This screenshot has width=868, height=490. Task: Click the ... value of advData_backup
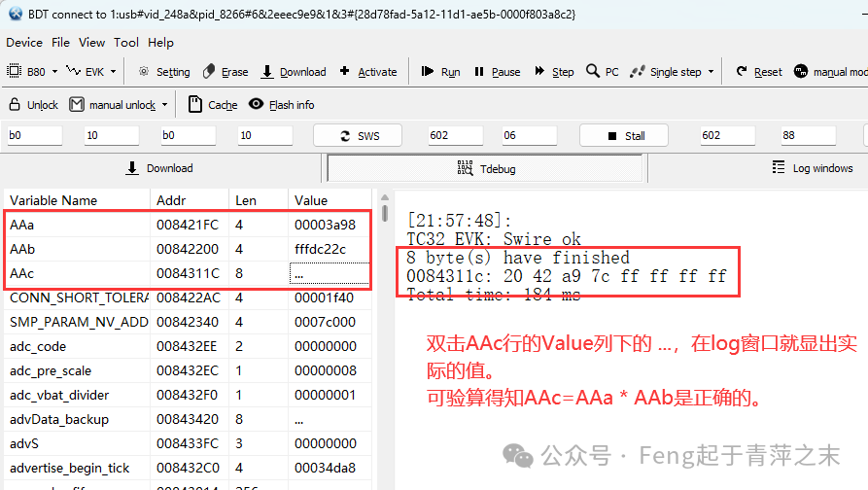coord(299,420)
